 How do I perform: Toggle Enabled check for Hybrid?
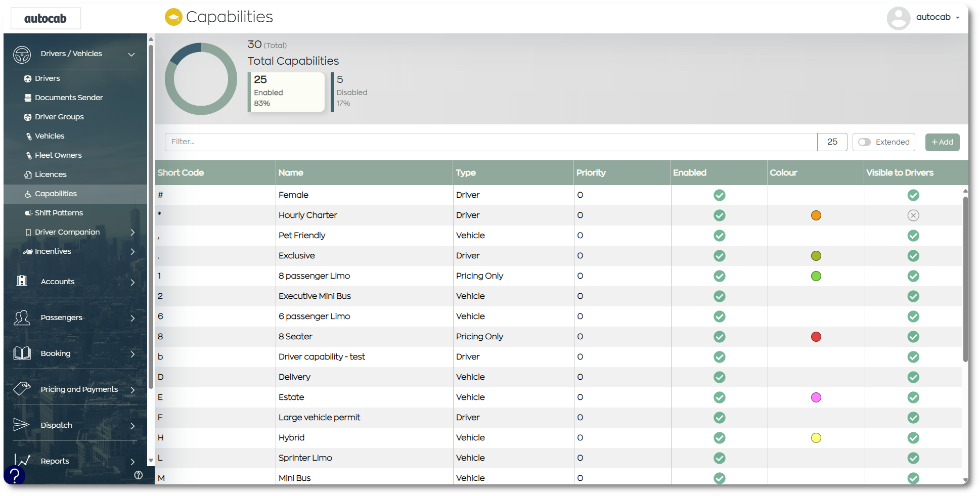(719, 438)
